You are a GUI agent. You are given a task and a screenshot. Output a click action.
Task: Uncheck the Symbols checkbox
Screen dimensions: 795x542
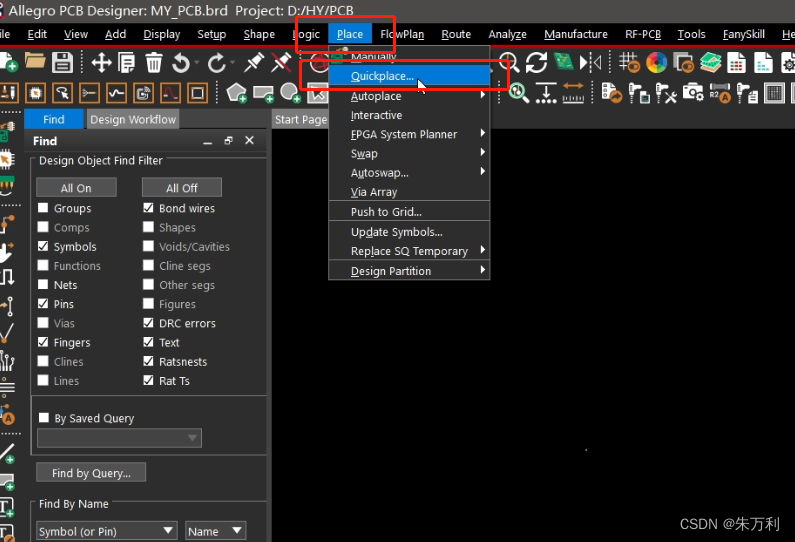[x=44, y=246]
